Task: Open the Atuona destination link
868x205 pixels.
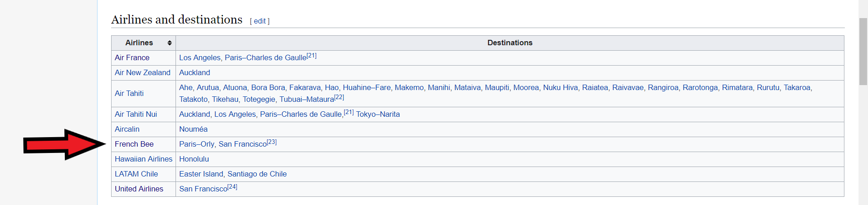Action: 235,87
